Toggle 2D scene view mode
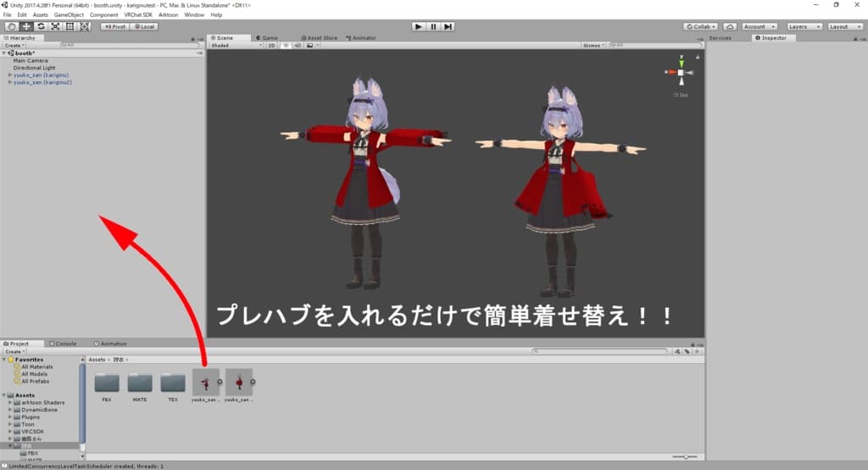The height and width of the screenshot is (470, 868). tap(272, 46)
